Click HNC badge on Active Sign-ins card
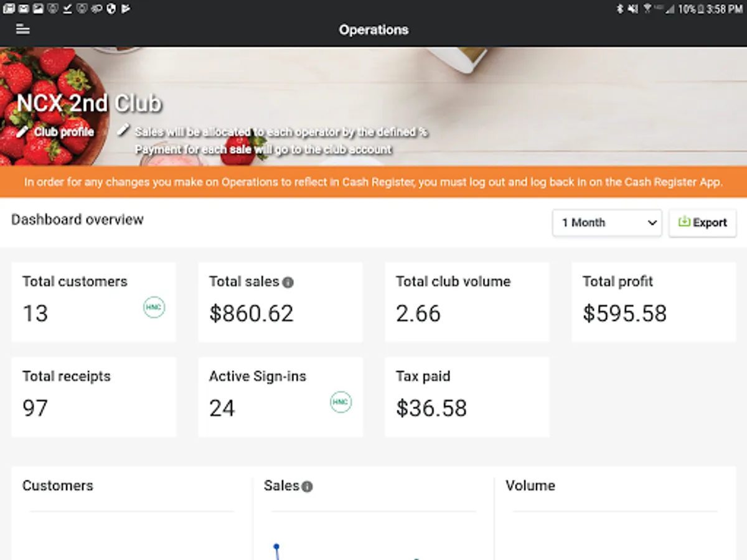 341,402
